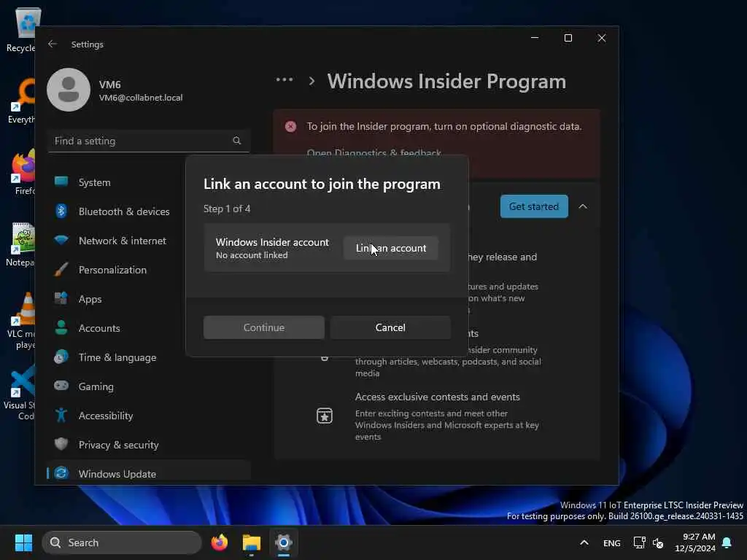747x560 pixels.
Task: Open the breadcrumb ellipsis menu
Action: click(x=285, y=80)
